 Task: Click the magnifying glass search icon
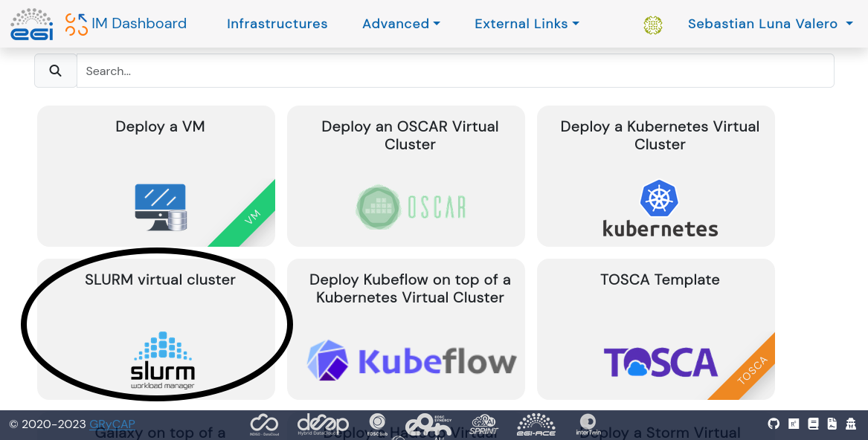click(55, 71)
